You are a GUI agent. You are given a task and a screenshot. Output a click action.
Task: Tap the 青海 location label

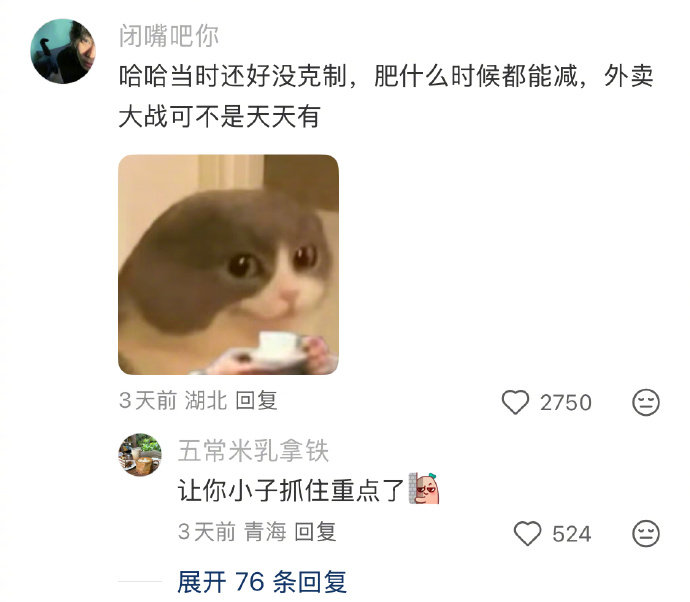(265, 531)
